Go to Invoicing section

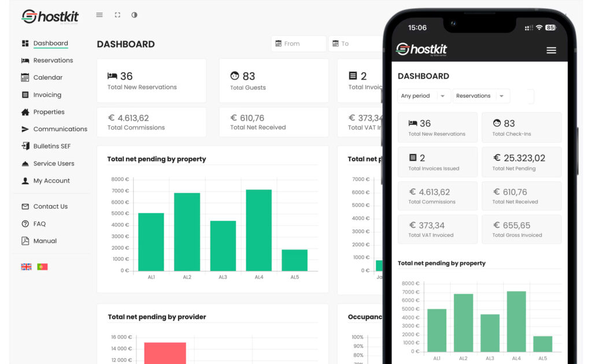pos(47,95)
